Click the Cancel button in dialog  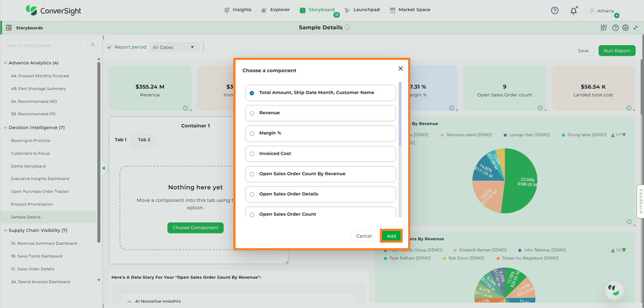(363, 236)
